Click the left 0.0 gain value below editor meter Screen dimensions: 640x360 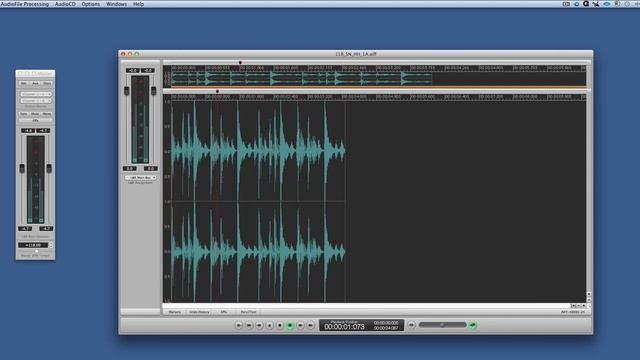pos(130,168)
